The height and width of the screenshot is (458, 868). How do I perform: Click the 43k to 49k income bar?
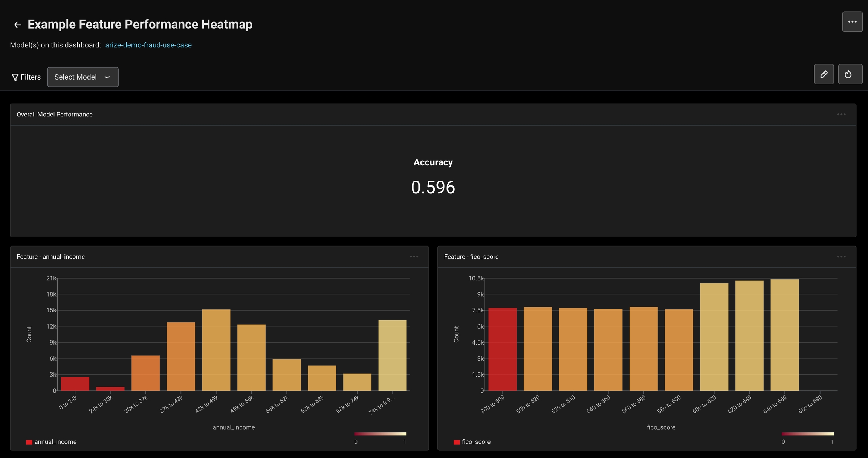pyautogui.click(x=216, y=350)
